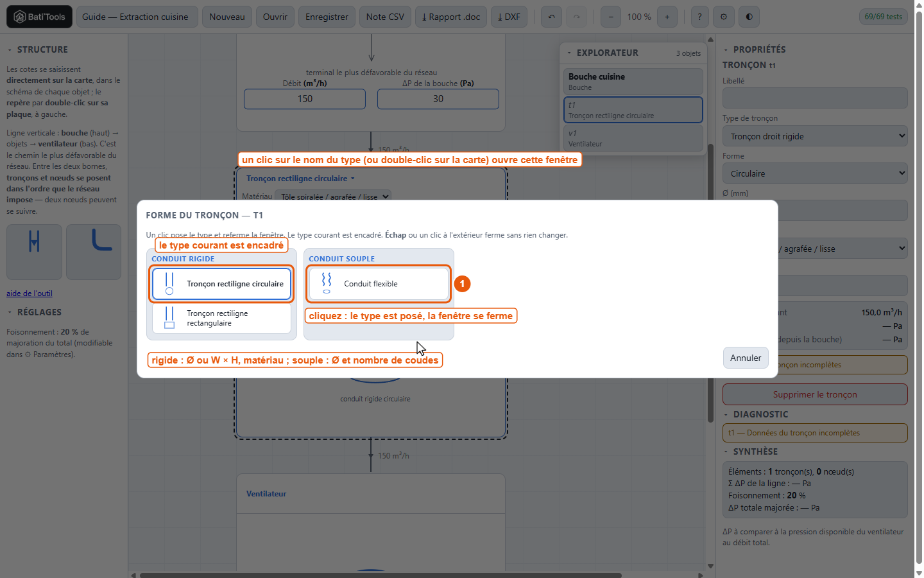Select t1 Tronçon rectiligne circulaire in explorer
This screenshot has height=578, width=924.
633,110
